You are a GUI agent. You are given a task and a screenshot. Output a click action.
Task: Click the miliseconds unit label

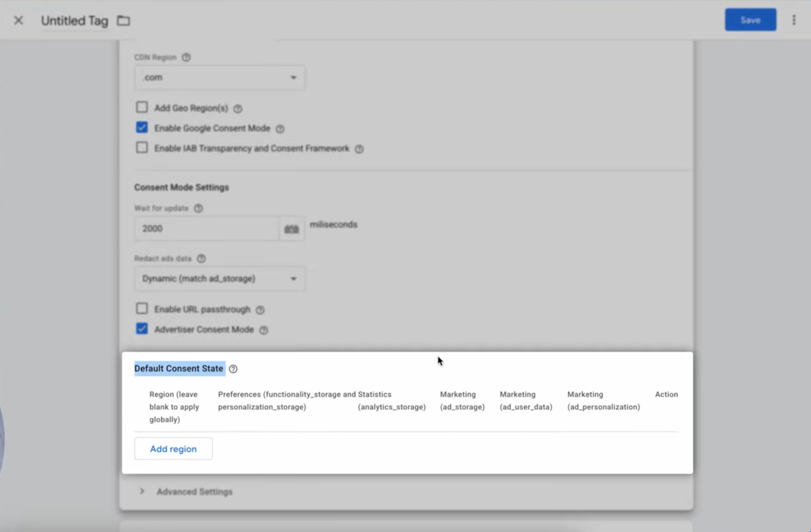click(x=333, y=224)
